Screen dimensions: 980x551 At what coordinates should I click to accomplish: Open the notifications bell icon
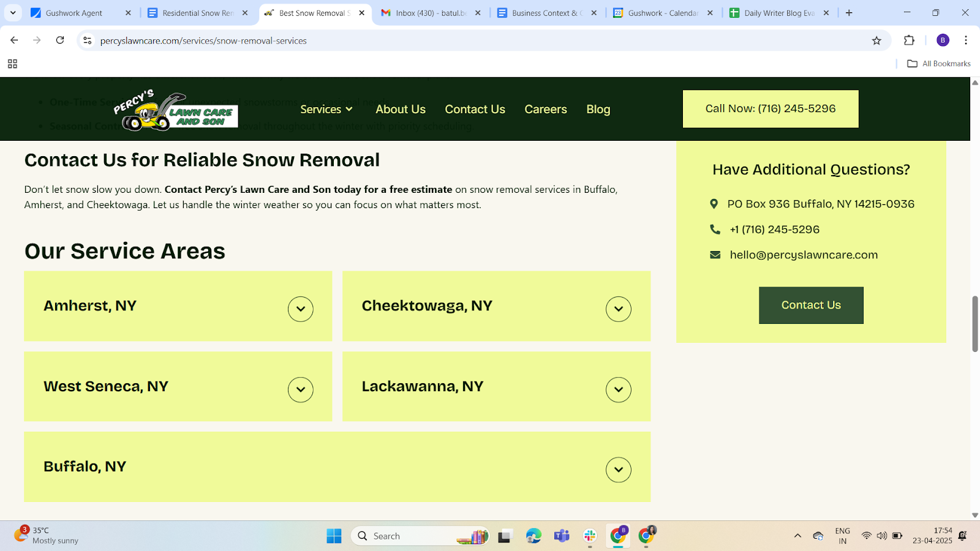tap(962, 536)
